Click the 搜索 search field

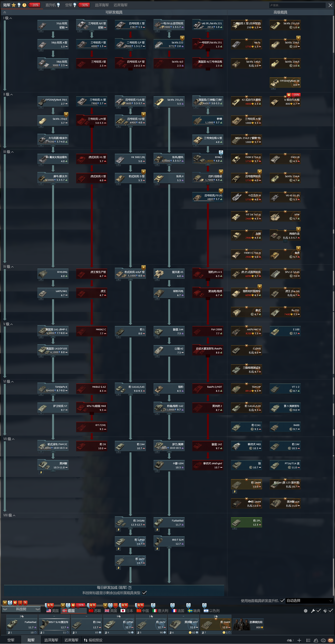coord(297,5)
